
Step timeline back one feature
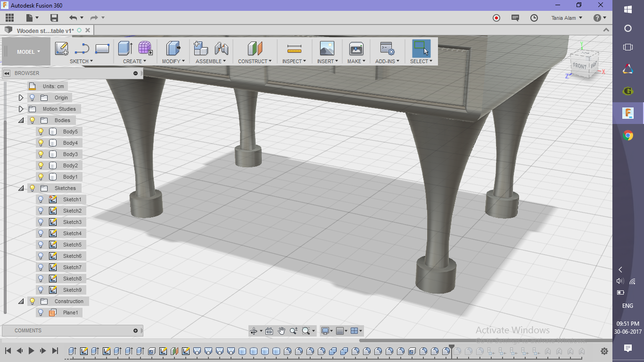coord(20,351)
